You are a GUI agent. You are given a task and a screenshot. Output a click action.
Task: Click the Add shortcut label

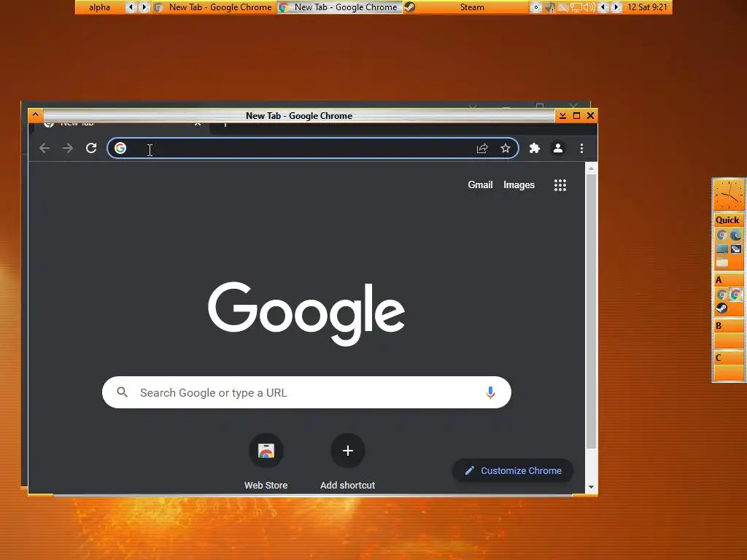click(x=348, y=485)
